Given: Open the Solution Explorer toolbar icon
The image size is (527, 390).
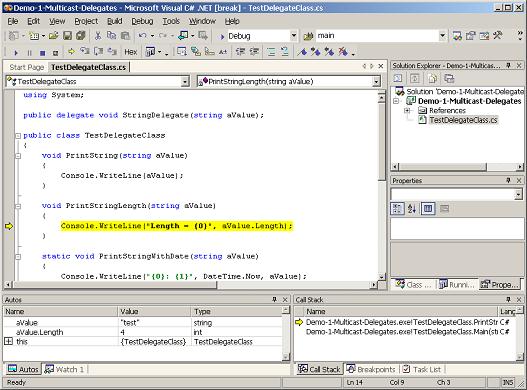Looking at the screenshot, I should (457, 36).
